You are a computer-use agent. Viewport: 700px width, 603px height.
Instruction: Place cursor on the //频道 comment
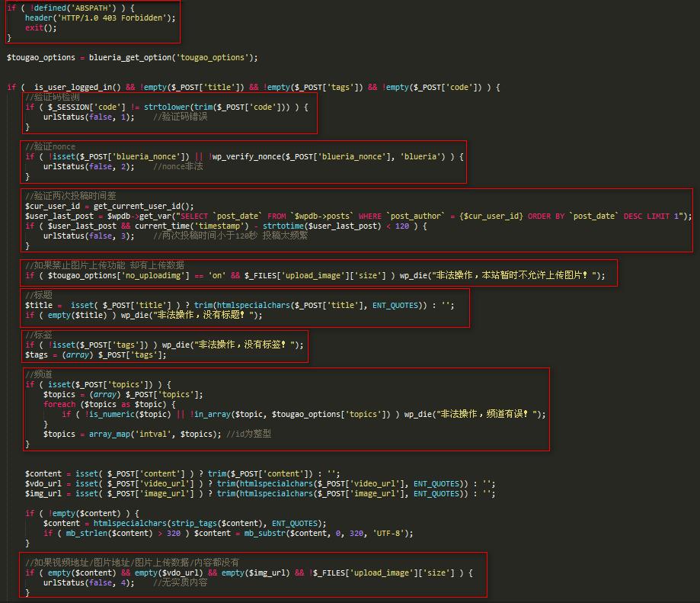pos(39,374)
